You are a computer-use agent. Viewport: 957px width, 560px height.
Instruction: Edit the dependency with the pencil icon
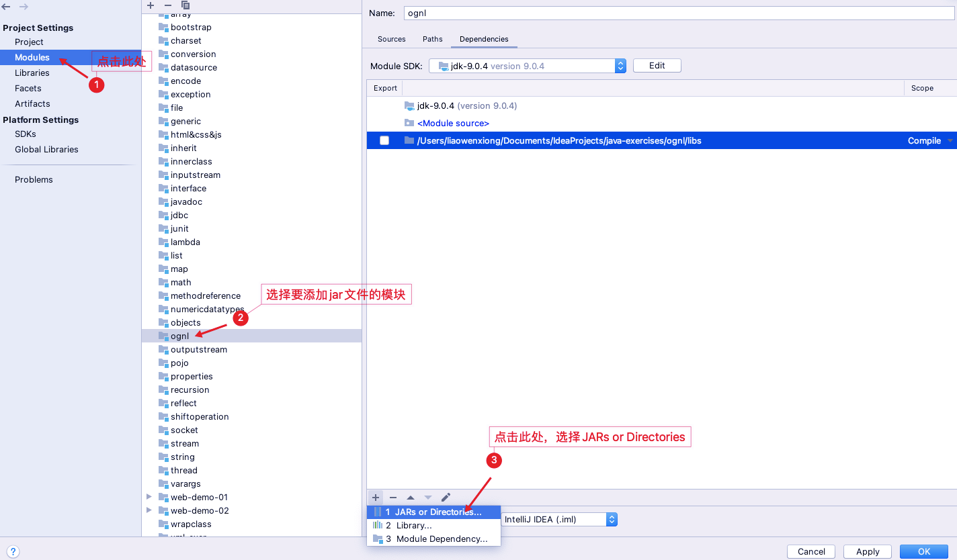(446, 498)
